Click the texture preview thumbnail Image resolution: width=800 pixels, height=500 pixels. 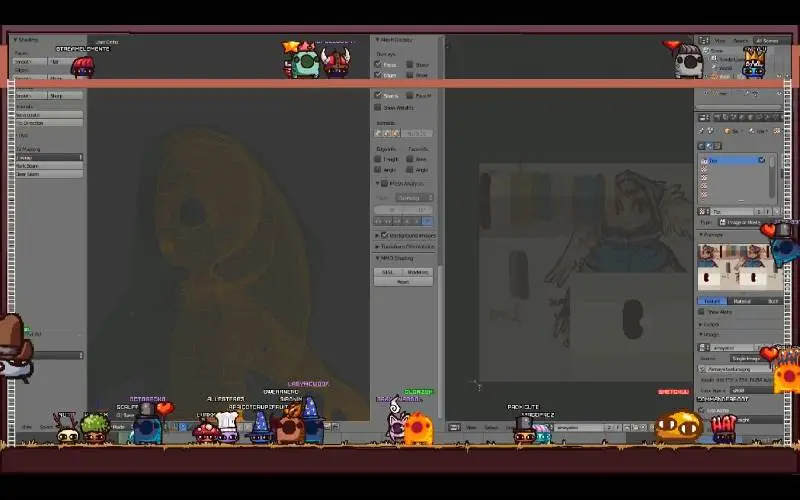[x=740, y=268]
